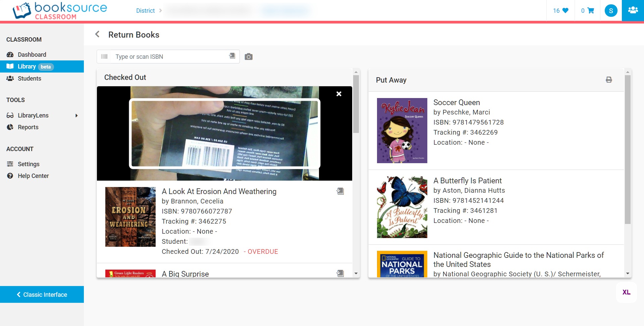Image resolution: width=644 pixels, height=326 pixels.
Task: Open the shopping cart
Action: 587,10
